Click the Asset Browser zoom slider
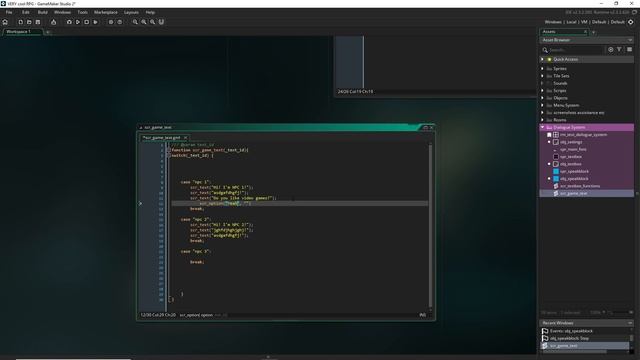This screenshot has height=360, width=640. click(620, 313)
